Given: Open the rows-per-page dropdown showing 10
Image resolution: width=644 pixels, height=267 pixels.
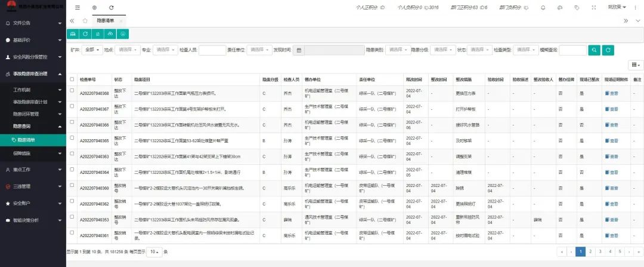Looking at the screenshot, I should 154,251.
